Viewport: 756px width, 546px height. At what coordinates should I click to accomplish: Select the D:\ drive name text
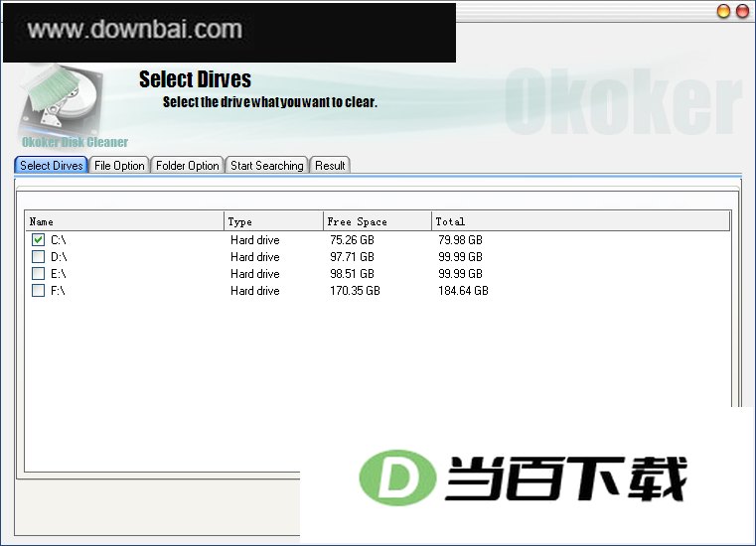tap(59, 257)
